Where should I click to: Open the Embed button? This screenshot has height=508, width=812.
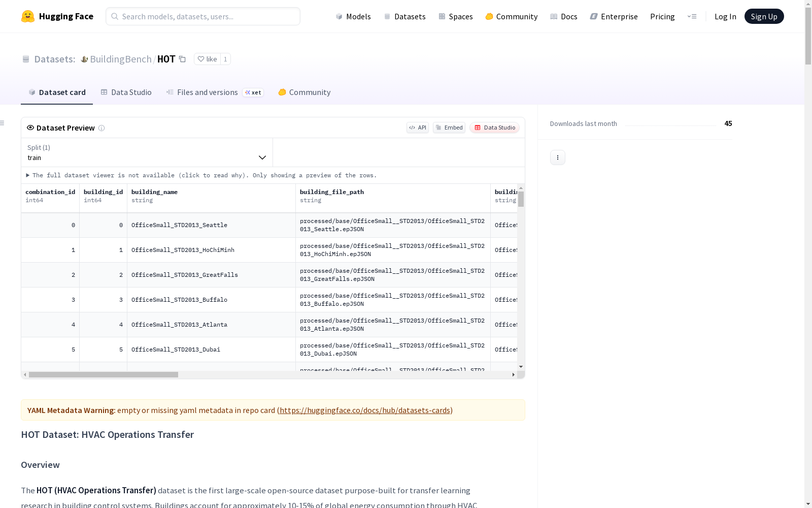[449, 128]
